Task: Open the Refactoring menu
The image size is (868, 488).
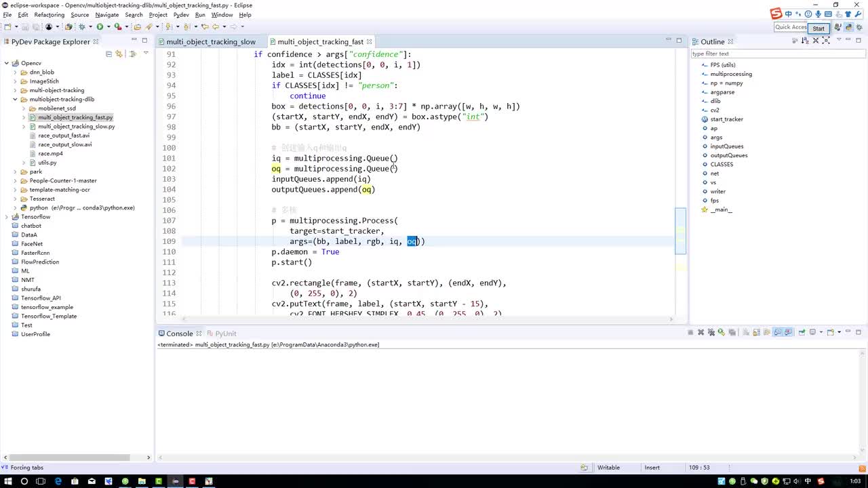Action: tap(49, 15)
